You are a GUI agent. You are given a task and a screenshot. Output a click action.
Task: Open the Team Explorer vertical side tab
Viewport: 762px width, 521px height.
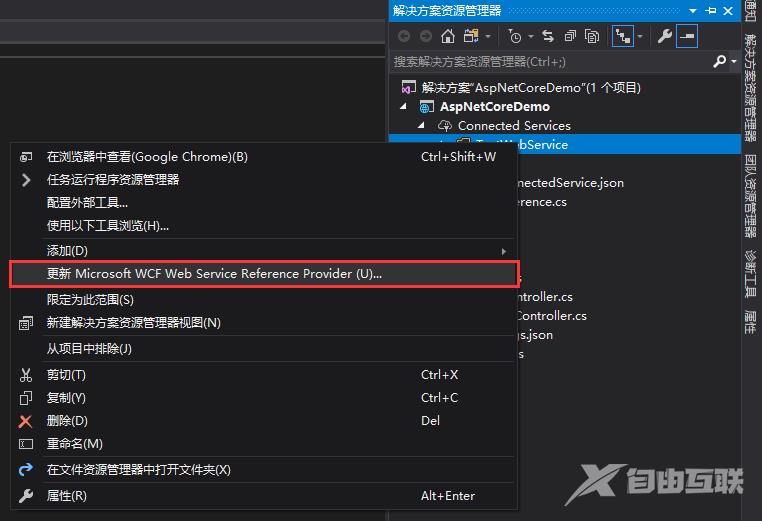point(751,195)
